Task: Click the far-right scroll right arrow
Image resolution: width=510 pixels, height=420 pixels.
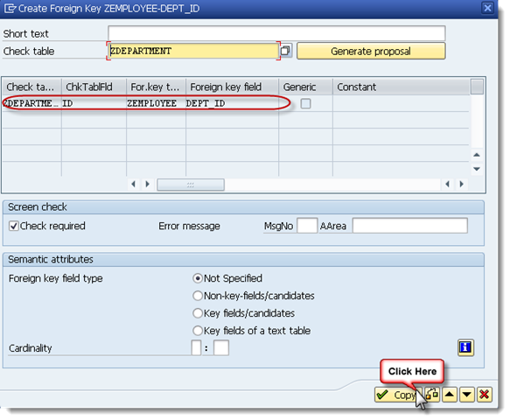Action: [462, 184]
